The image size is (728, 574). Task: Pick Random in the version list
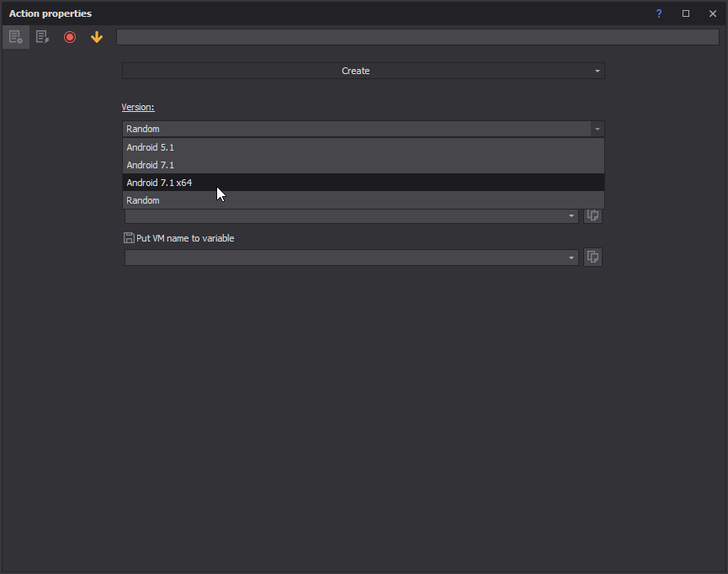tap(363, 200)
